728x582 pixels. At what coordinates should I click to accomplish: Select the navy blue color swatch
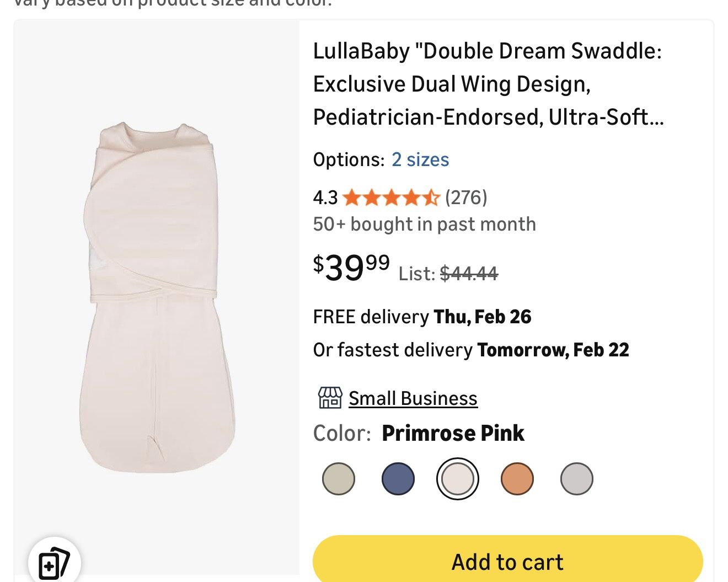[398, 478]
